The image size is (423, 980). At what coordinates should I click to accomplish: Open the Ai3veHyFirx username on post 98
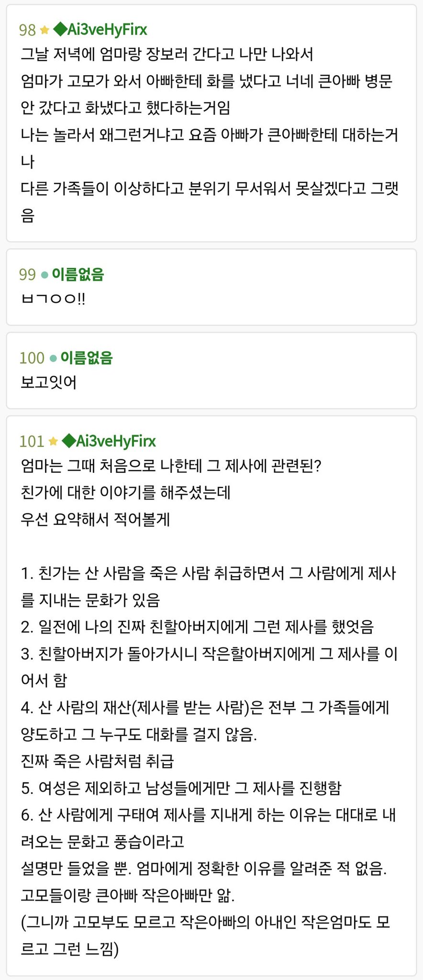[x=107, y=30]
